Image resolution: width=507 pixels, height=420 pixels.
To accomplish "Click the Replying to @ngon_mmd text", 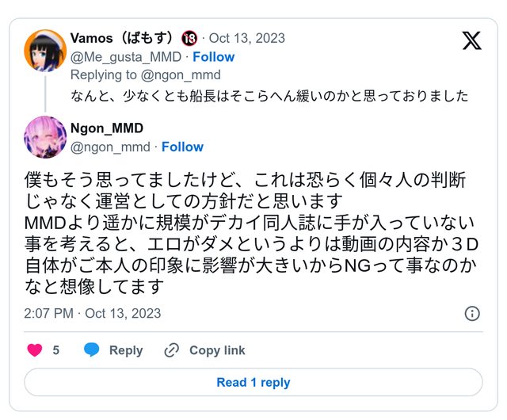I will 145,75.
